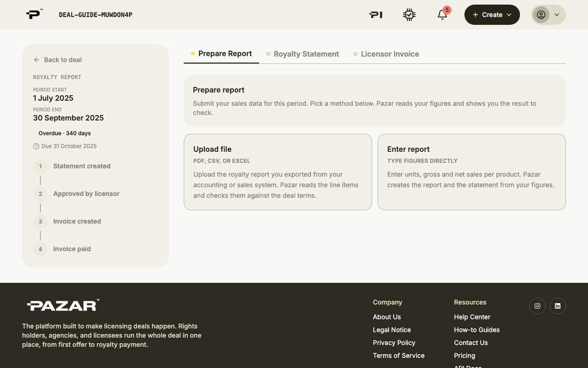
Task: Click the Due 31 October 2025 text
Action: tap(69, 146)
